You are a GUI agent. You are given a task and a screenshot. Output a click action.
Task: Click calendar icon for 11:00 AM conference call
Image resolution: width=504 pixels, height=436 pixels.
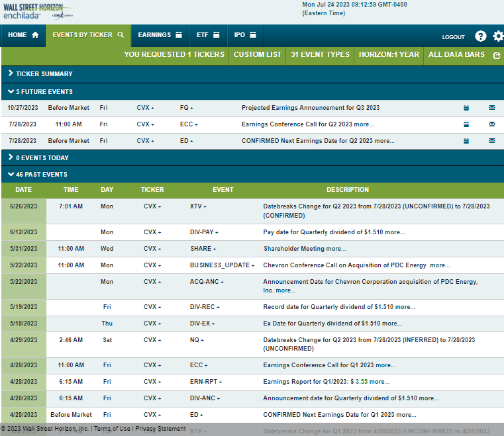point(466,124)
